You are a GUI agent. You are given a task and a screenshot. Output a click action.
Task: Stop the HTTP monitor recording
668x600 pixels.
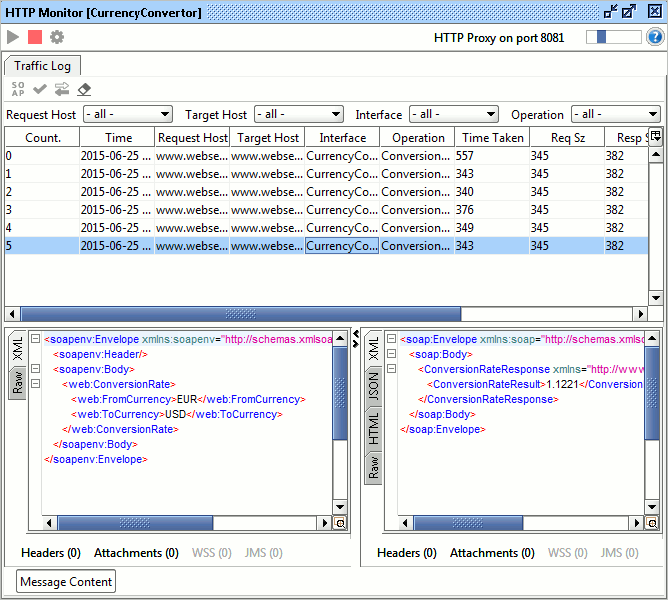tap(35, 37)
